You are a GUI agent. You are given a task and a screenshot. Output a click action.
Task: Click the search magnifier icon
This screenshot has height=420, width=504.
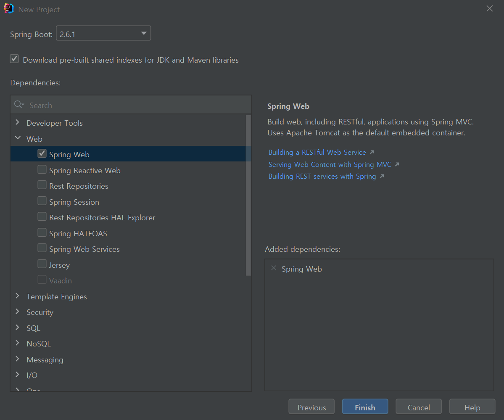pos(19,105)
